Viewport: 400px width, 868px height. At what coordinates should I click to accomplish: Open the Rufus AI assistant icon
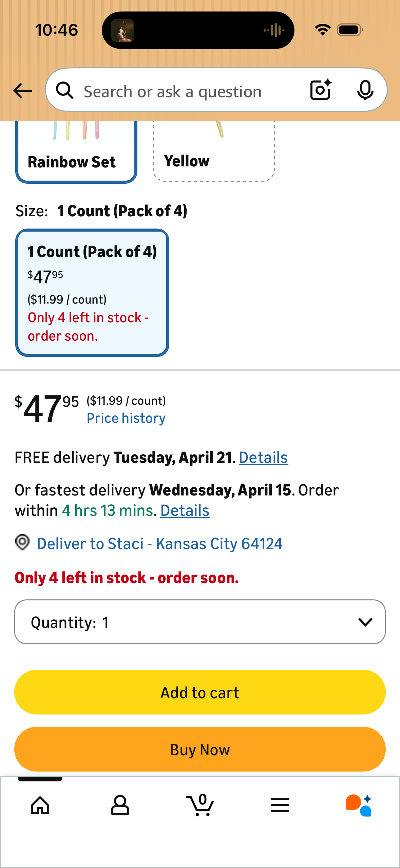(359, 805)
